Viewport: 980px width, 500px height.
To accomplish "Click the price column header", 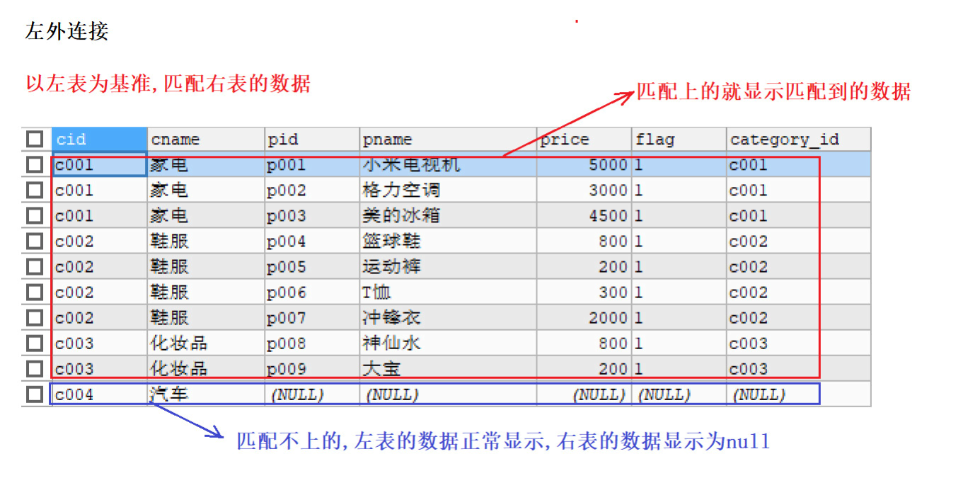I will coord(584,139).
